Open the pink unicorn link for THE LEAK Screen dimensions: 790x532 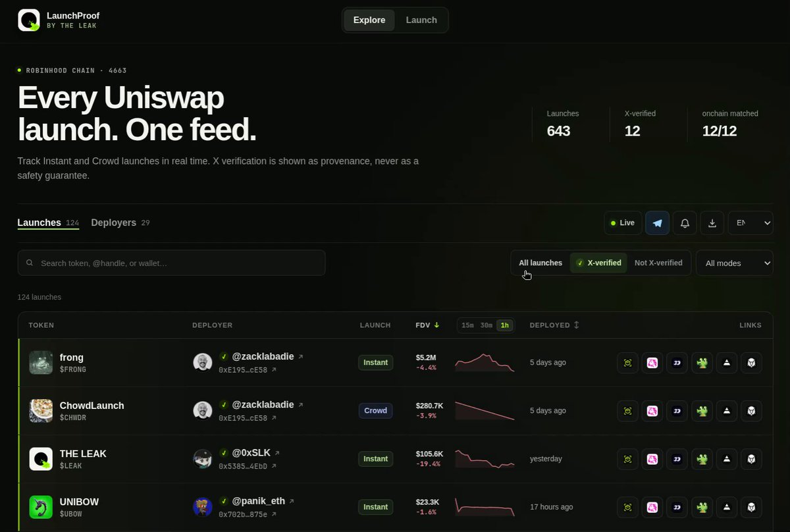pos(652,459)
